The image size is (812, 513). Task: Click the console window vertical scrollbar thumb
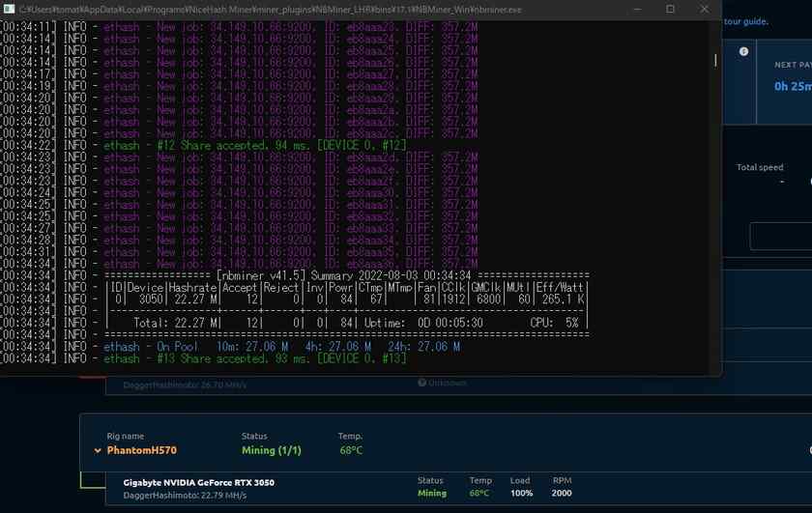pyautogui.click(x=715, y=60)
